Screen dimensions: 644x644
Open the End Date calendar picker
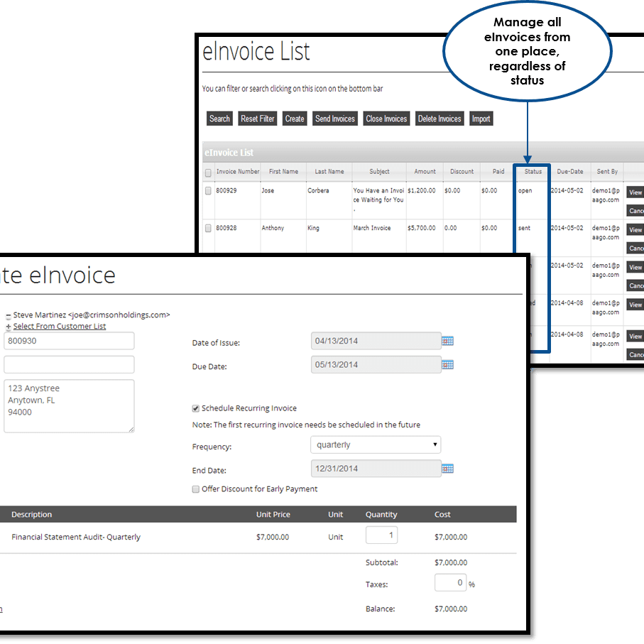tap(447, 469)
